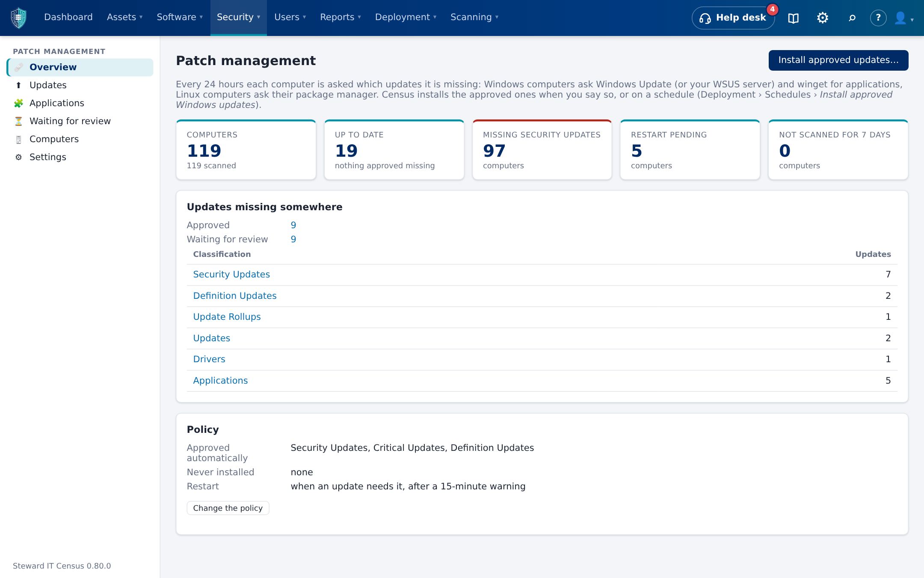Open the settings gear in the top bar
924x578 pixels.
823,18
